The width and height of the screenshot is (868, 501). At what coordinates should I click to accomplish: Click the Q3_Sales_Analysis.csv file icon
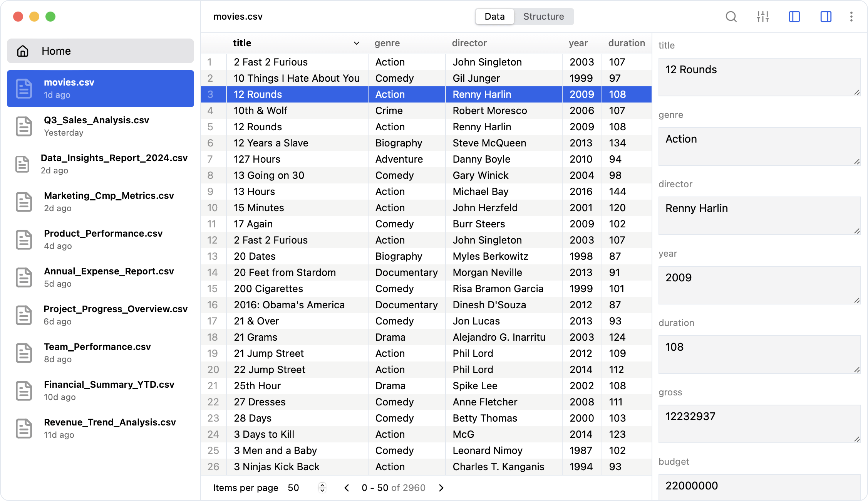click(24, 126)
